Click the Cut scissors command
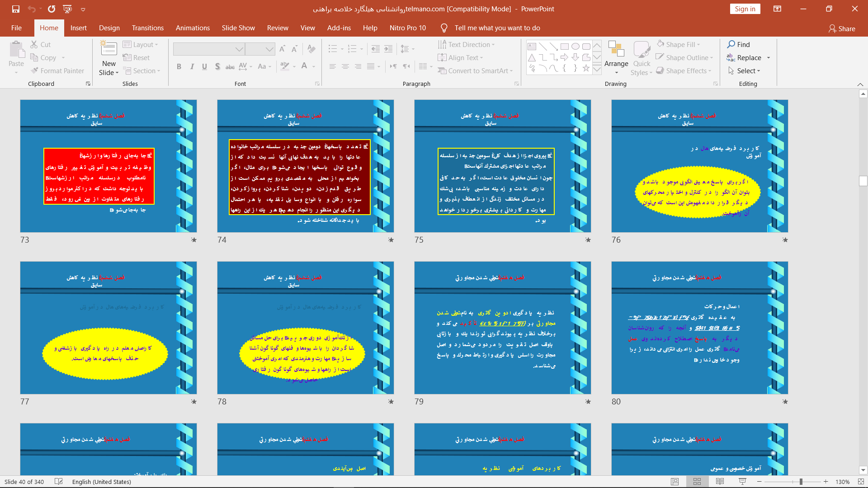 40,44
